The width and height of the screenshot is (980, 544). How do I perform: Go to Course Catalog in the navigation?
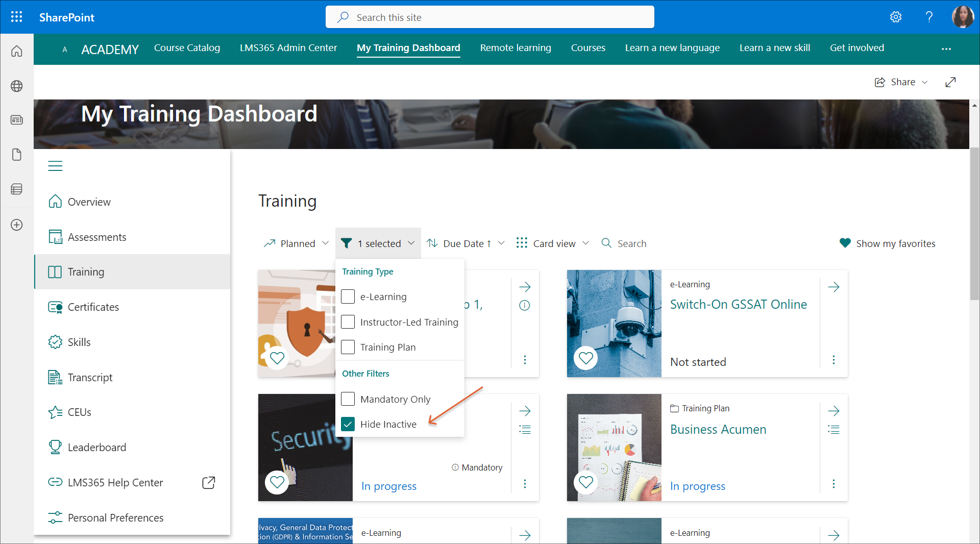(187, 48)
